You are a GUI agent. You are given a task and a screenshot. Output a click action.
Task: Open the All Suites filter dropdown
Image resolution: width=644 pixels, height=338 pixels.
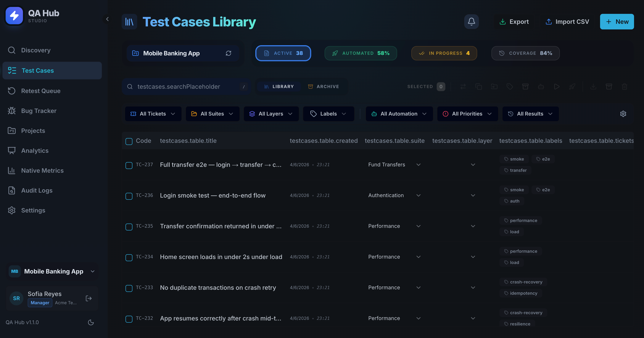point(213,114)
